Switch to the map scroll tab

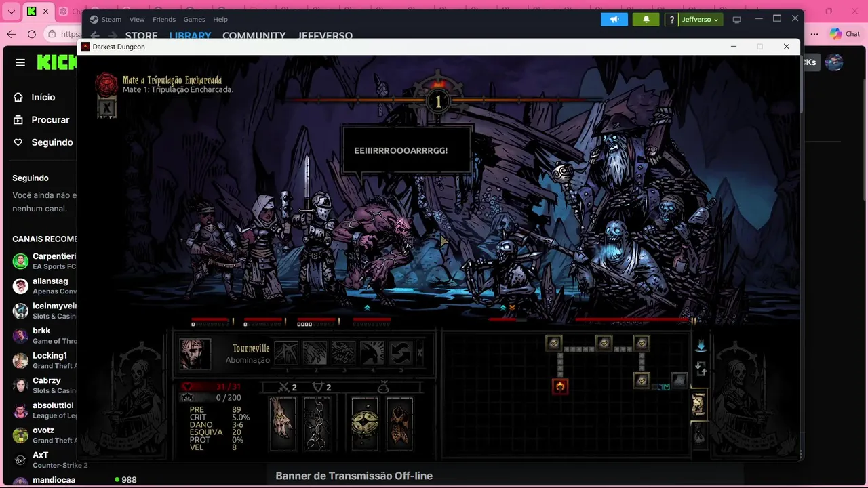point(698,405)
